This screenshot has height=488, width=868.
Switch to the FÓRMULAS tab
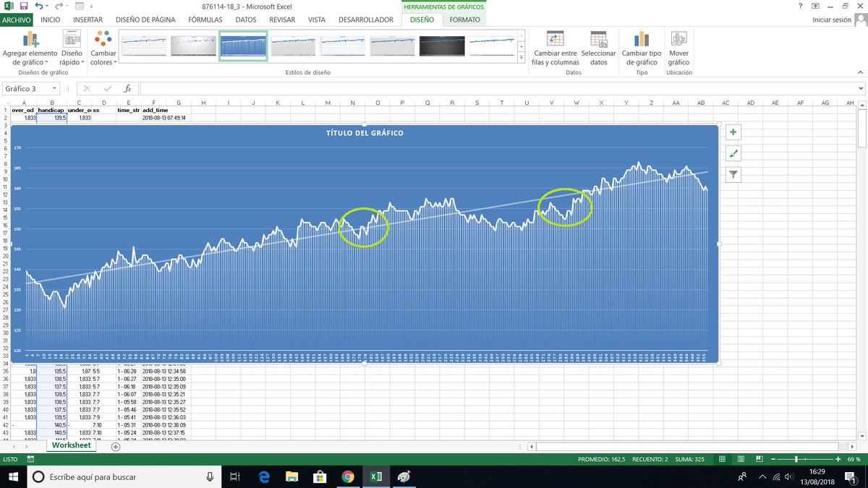205,20
